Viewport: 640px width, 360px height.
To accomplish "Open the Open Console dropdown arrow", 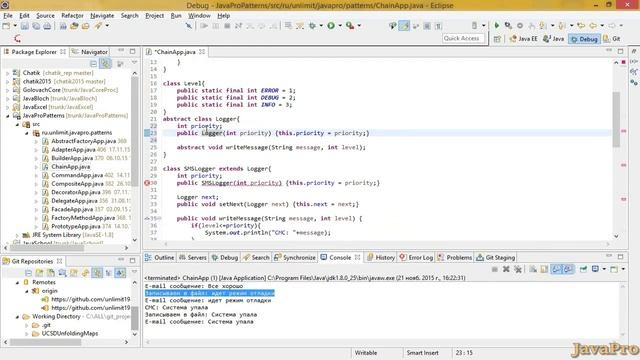I will click(x=623, y=269).
